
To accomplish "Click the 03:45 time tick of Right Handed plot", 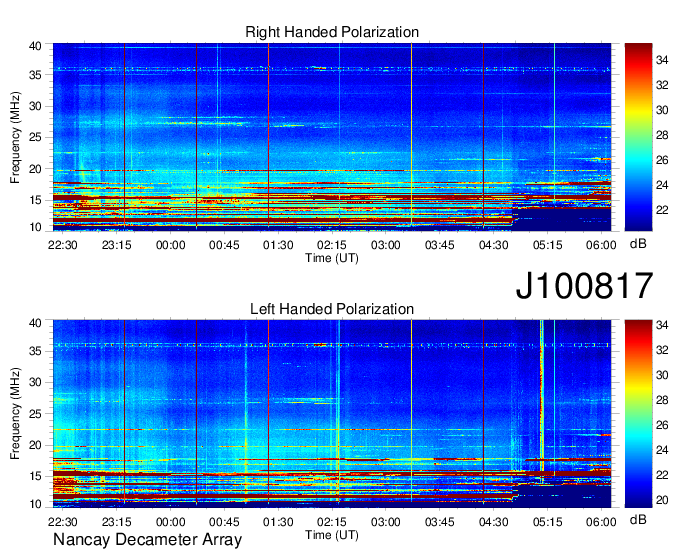I will click(x=440, y=245).
